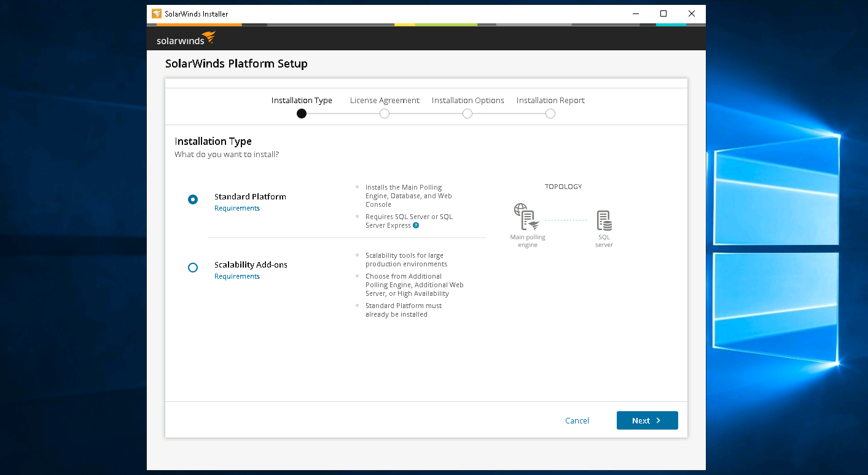Minimize the SolarWinds Installer window
Viewport: 868px width, 475px height.
click(x=635, y=14)
